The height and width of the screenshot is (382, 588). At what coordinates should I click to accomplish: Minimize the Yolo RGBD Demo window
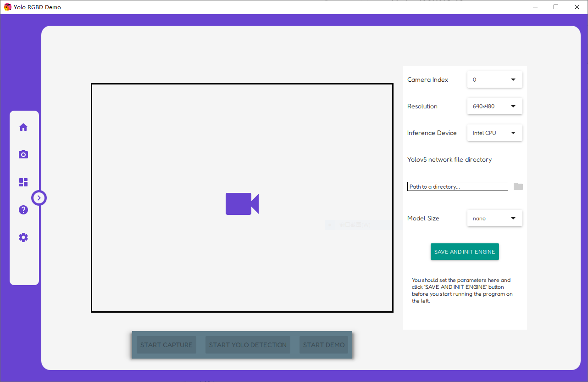coord(535,7)
